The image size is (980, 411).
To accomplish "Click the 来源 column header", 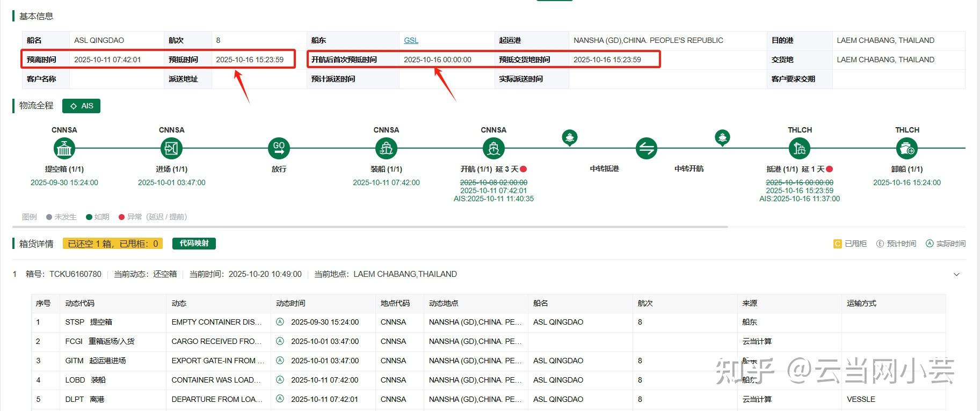I will click(x=750, y=304).
